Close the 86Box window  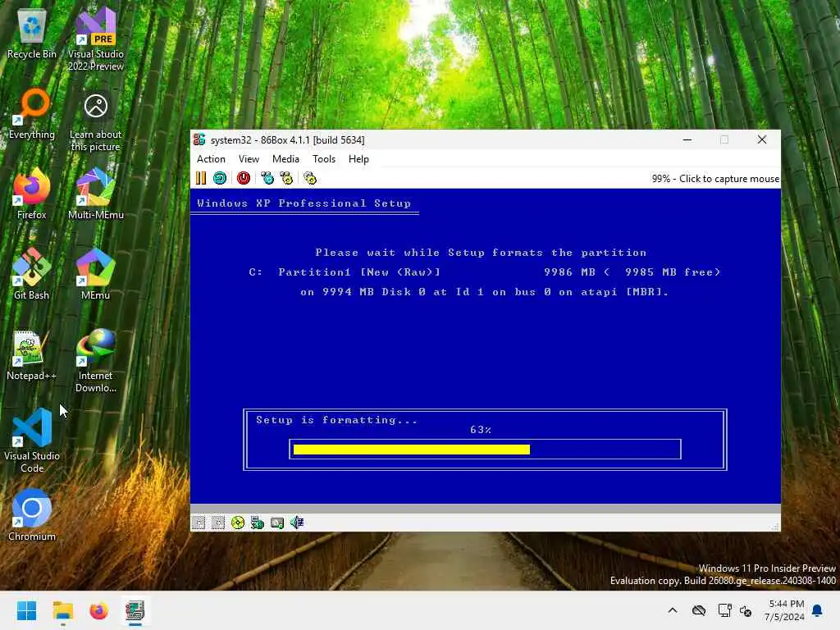[762, 139]
